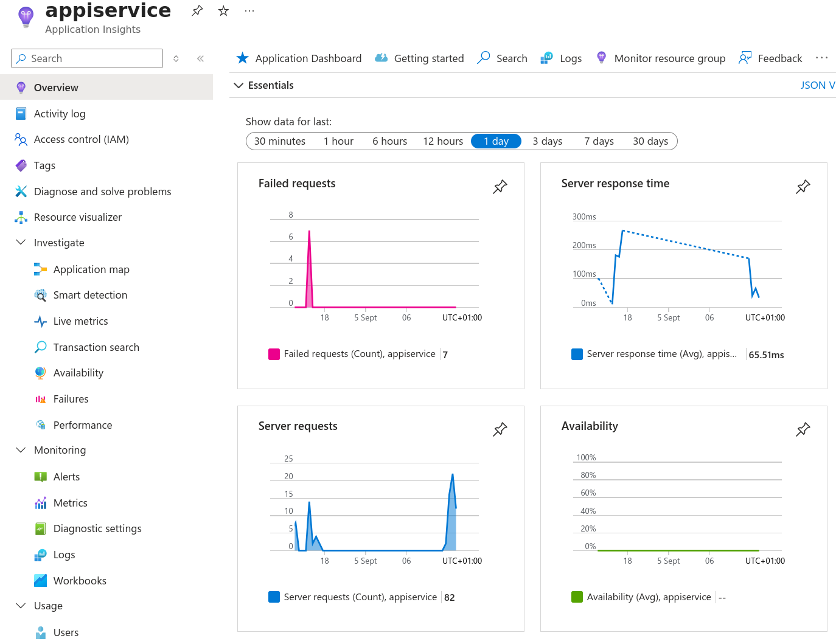This screenshot has width=836, height=644.
Task: Switch time range to 7 days
Action: (x=598, y=140)
